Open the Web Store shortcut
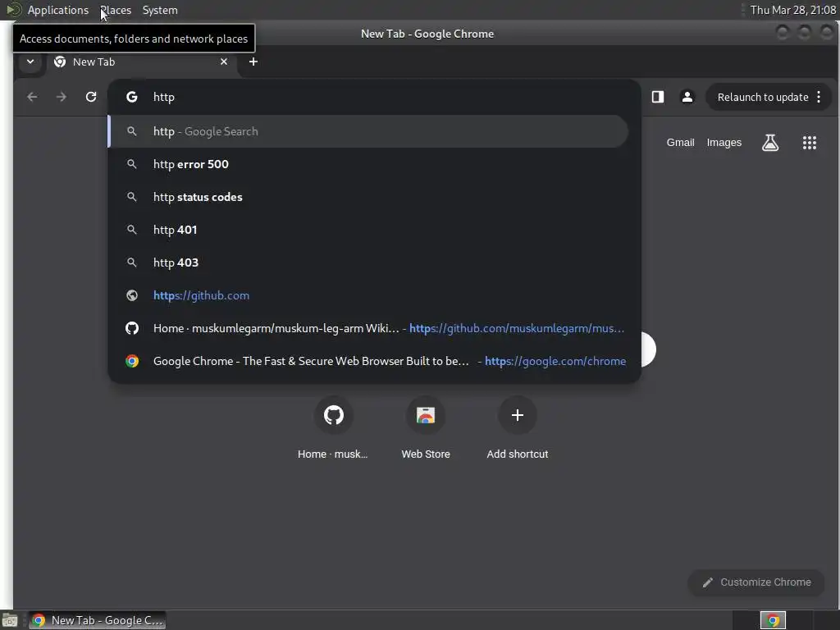840x630 pixels. pos(426,429)
